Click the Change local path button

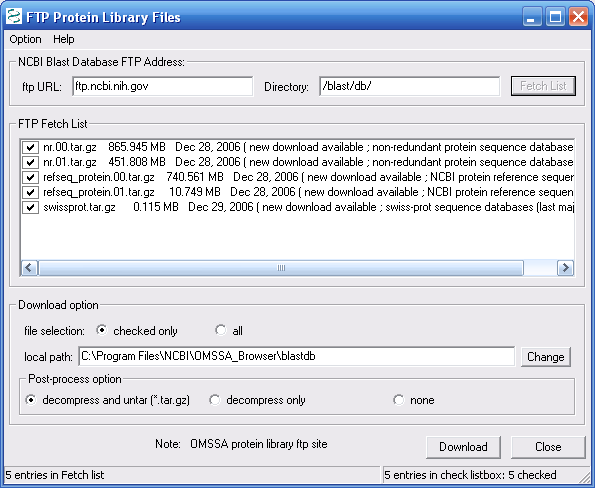(545, 357)
